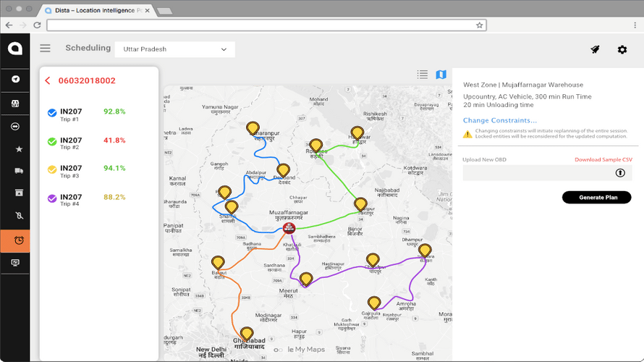Toggle the blue checkmark for Trip #1
Screen dimensions: 644x362
coord(52,113)
